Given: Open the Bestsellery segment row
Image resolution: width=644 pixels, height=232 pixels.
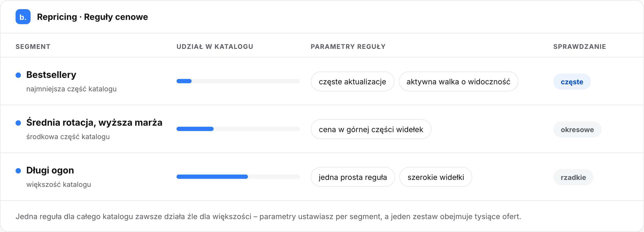Looking at the screenshot, I should coord(322,81).
